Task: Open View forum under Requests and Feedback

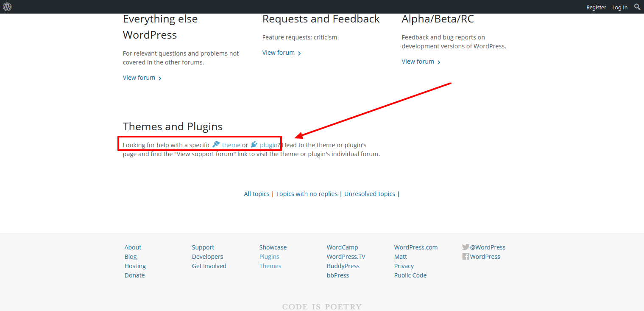Action: (x=279, y=53)
